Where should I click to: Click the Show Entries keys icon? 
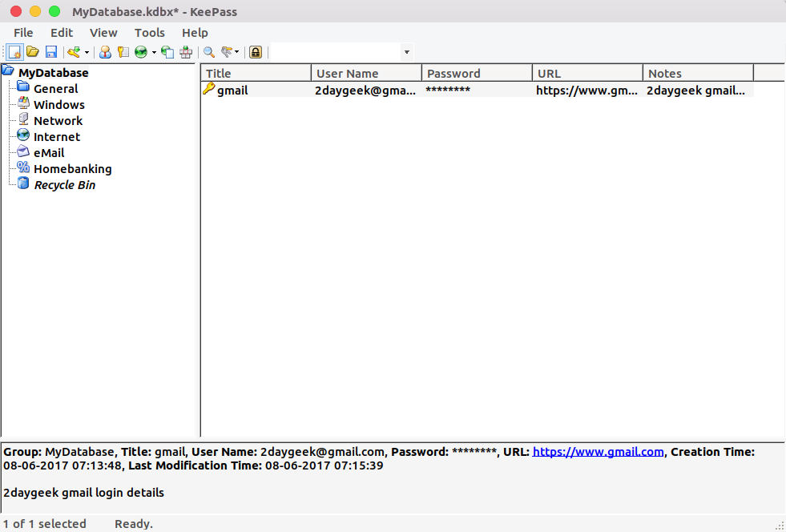[228, 51]
